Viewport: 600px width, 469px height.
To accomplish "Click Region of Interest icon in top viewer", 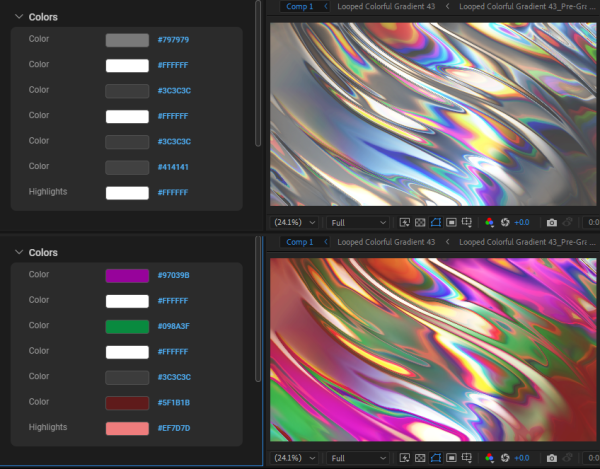I will click(x=452, y=222).
